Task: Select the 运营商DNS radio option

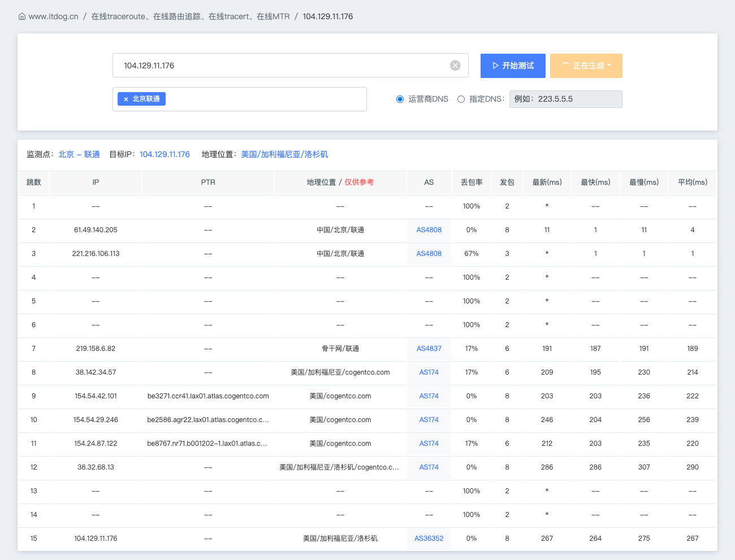Action: point(400,99)
